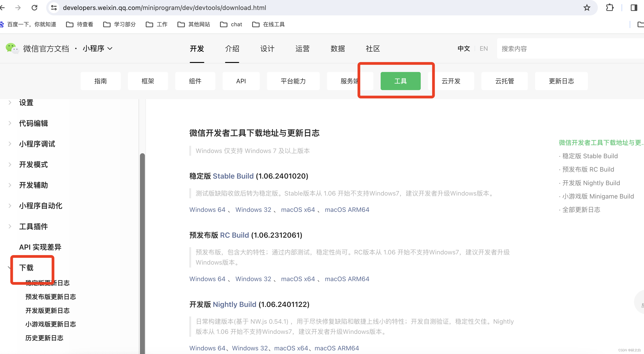Click the WeChat logo icon
This screenshot has width=644, height=354.
click(x=12, y=48)
